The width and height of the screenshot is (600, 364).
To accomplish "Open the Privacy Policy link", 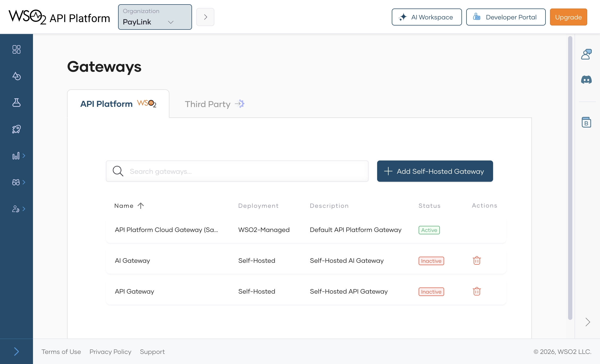I will tap(110, 352).
